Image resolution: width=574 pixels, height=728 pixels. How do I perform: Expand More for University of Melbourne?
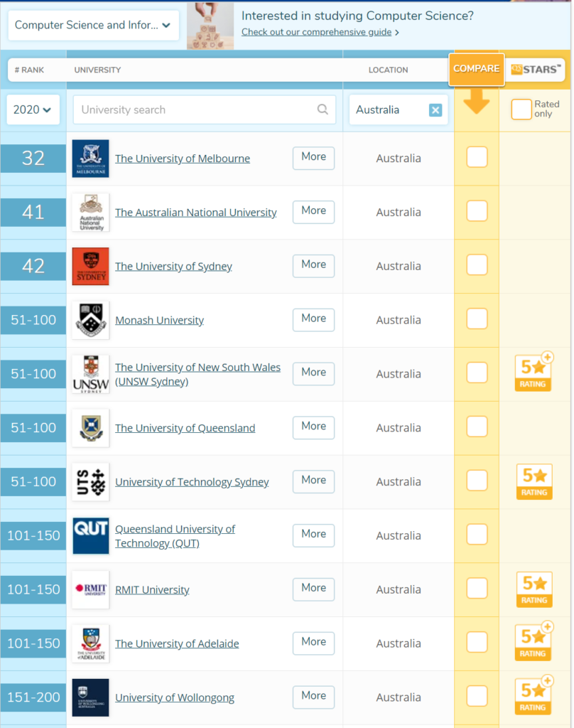pos(314,158)
